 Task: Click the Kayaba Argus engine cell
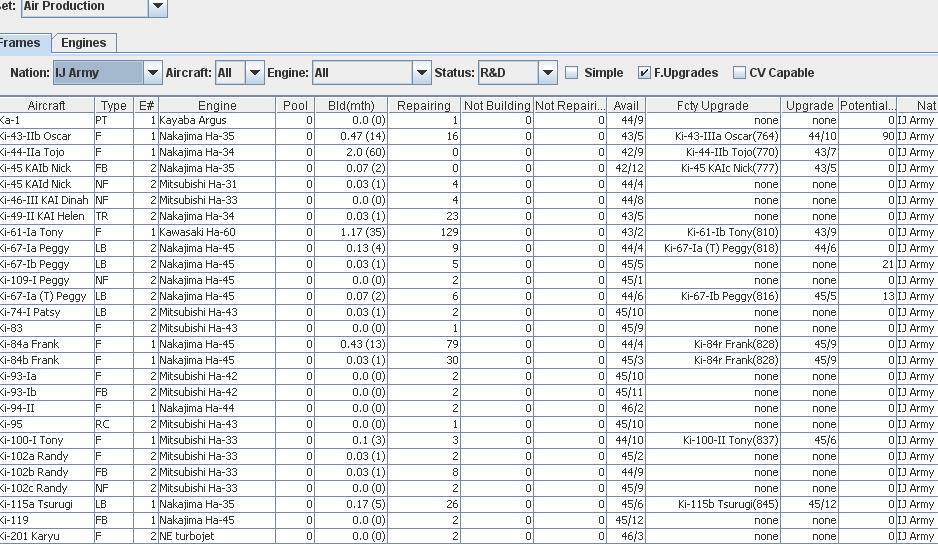(217, 120)
